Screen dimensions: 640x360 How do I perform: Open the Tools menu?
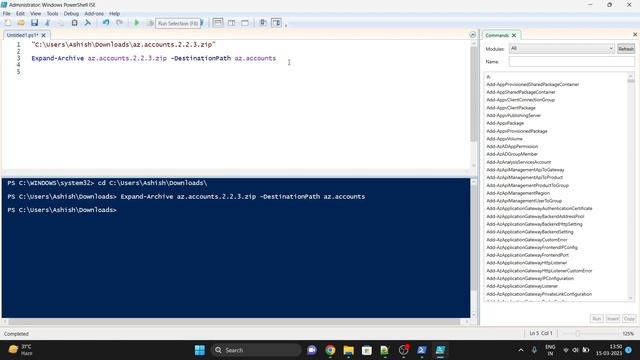coord(52,13)
